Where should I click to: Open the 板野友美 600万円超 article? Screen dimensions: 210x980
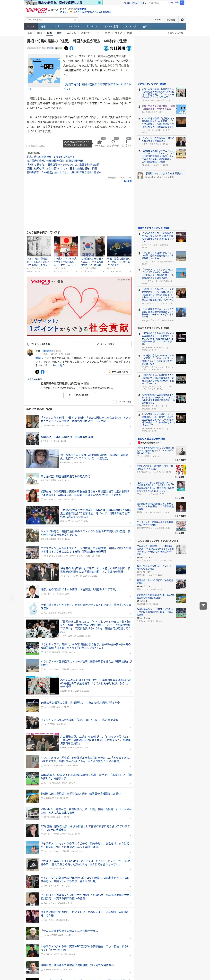pos(85,493)
